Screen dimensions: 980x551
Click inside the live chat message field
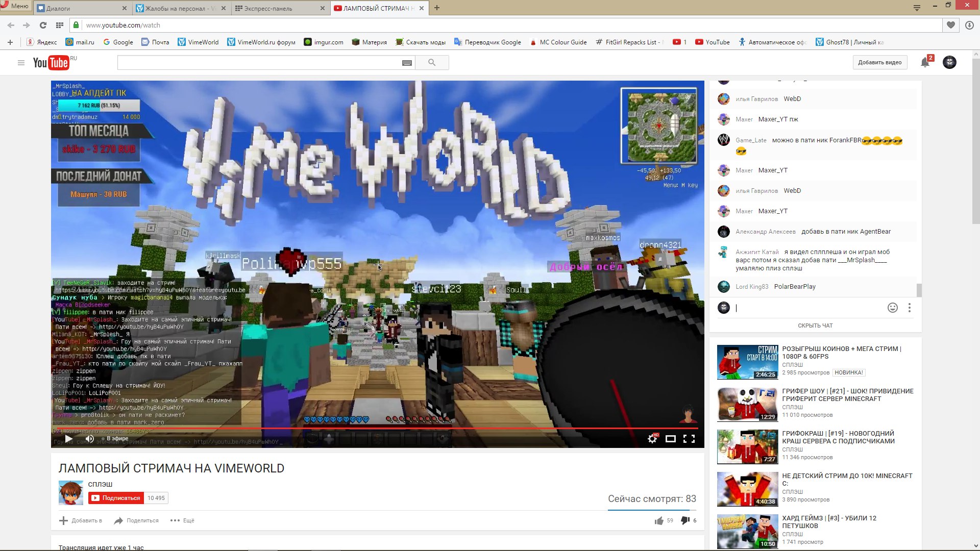pyautogui.click(x=809, y=308)
